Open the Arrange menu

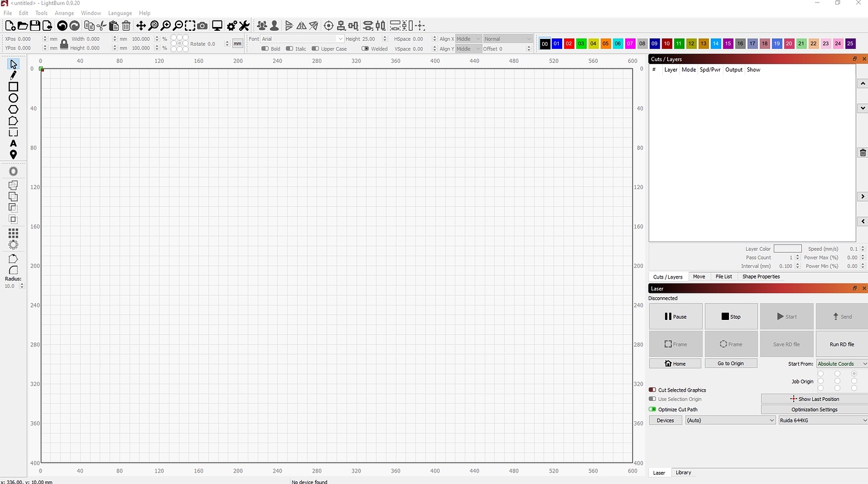click(64, 13)
